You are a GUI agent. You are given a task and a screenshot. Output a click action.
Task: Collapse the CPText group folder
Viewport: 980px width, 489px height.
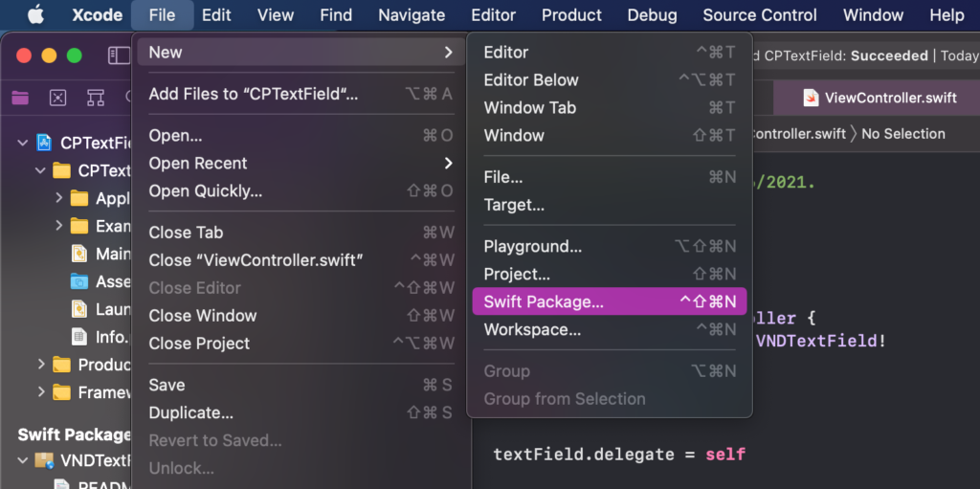(x=40, y=170)
